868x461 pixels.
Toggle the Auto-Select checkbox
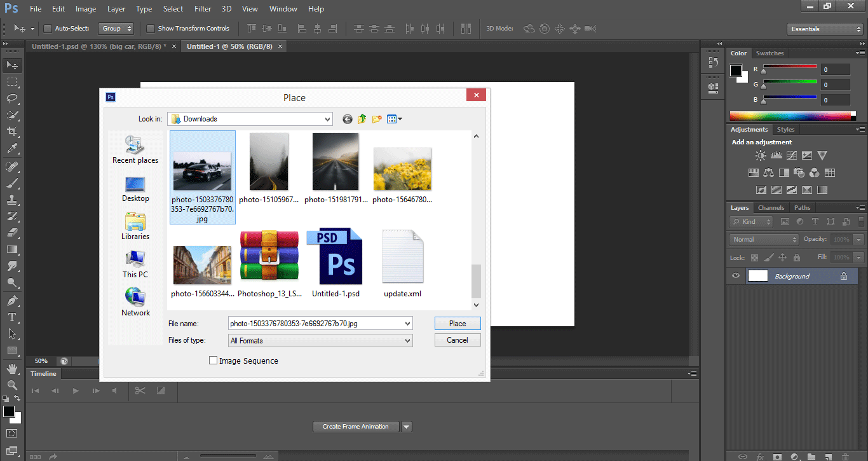click(x=48, y=29)
